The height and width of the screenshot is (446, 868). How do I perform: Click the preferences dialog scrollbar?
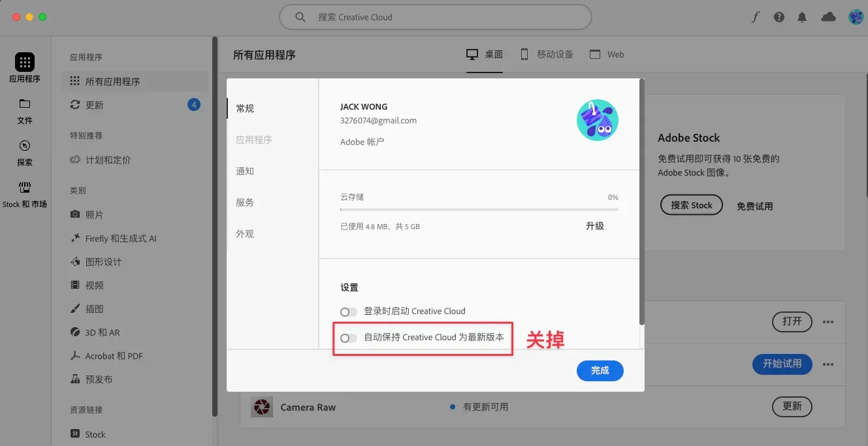pyautogui.click(x=641, y=202)
